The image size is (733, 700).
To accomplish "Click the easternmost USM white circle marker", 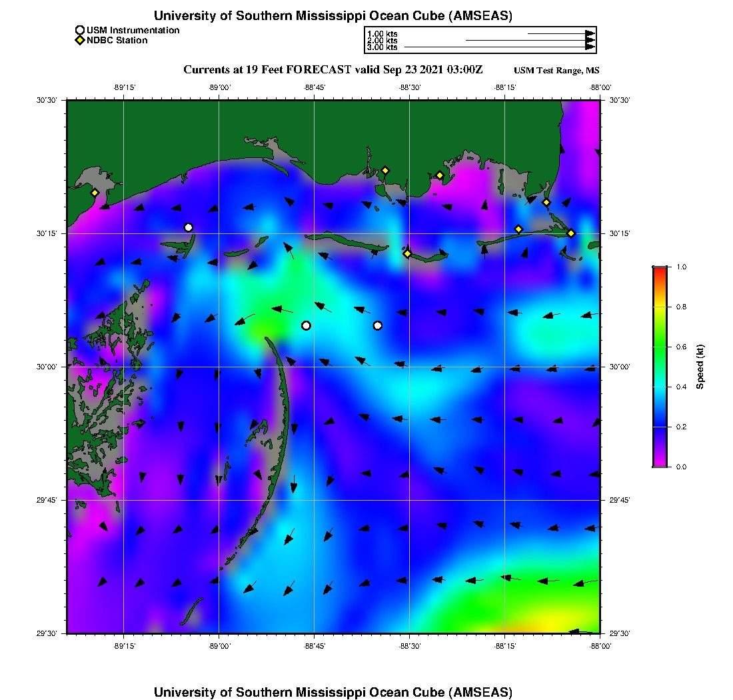I will tap(378, 325).
